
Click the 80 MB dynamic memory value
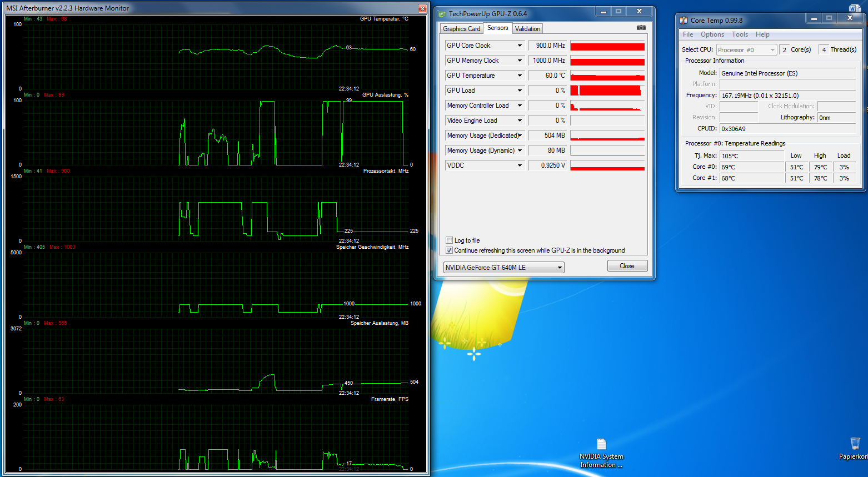[x=548, y=150]
